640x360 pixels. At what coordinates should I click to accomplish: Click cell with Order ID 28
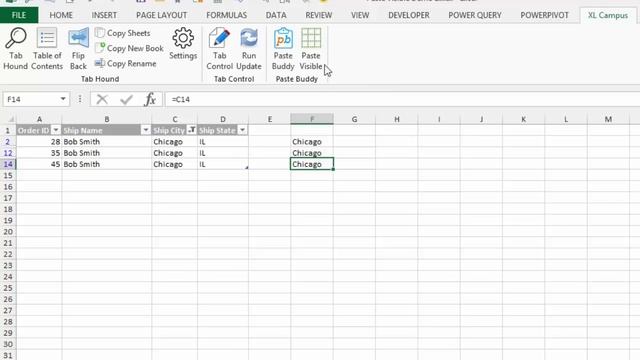coord(39,142)
